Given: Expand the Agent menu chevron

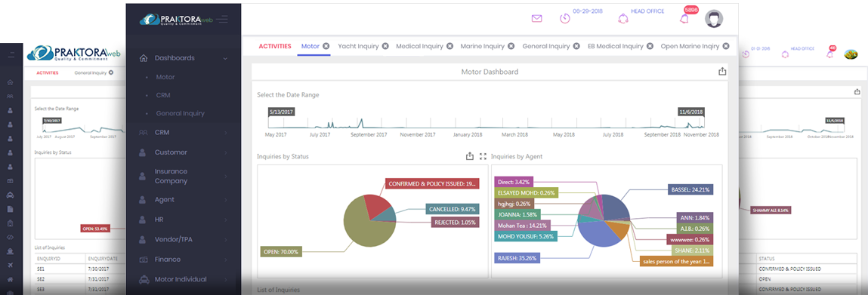Looking at the screenshot, I should point(226,200).
